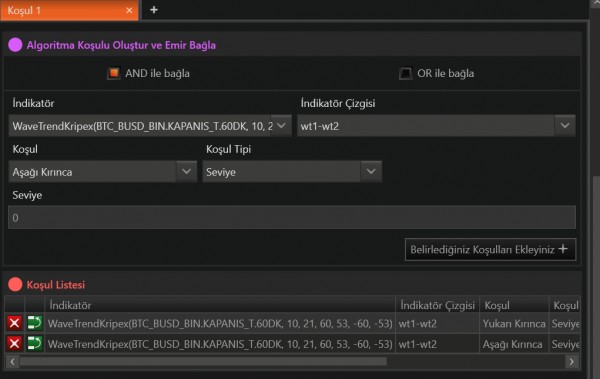
Task: Click the purple circle beside Algoritma Koşulu
Action: tap(15, 45)
